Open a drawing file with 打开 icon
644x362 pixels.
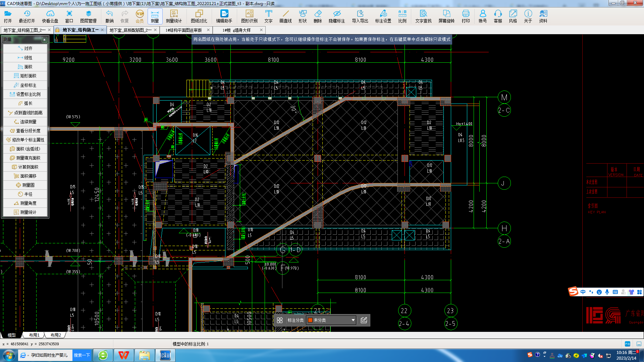tap(8, 16)
